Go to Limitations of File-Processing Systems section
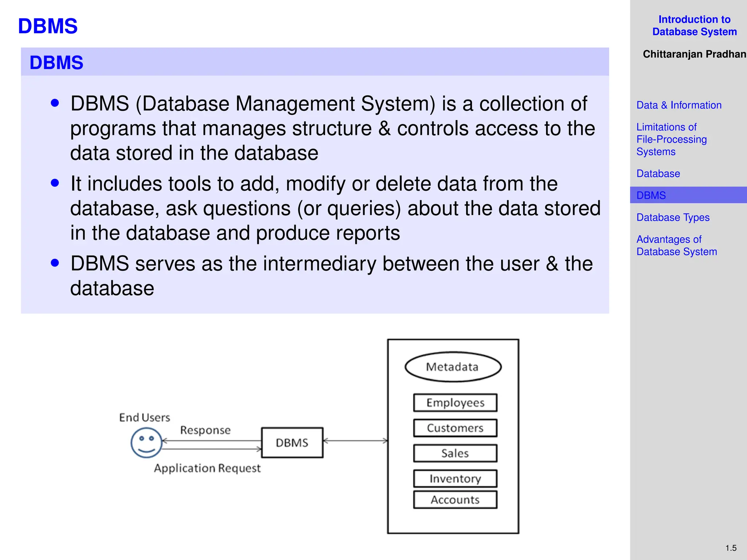 click(671, 139)
